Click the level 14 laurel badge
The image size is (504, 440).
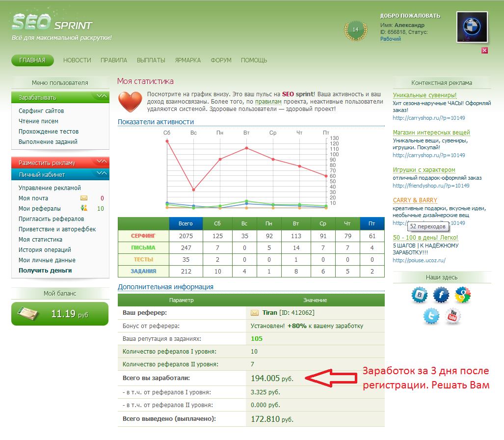click(355, 30)
